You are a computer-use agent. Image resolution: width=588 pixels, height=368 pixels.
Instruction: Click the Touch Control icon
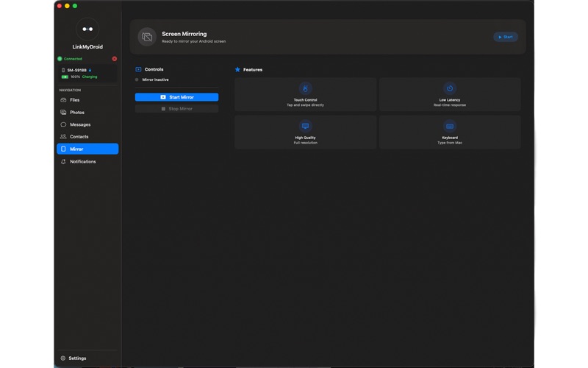pos(305,88)
